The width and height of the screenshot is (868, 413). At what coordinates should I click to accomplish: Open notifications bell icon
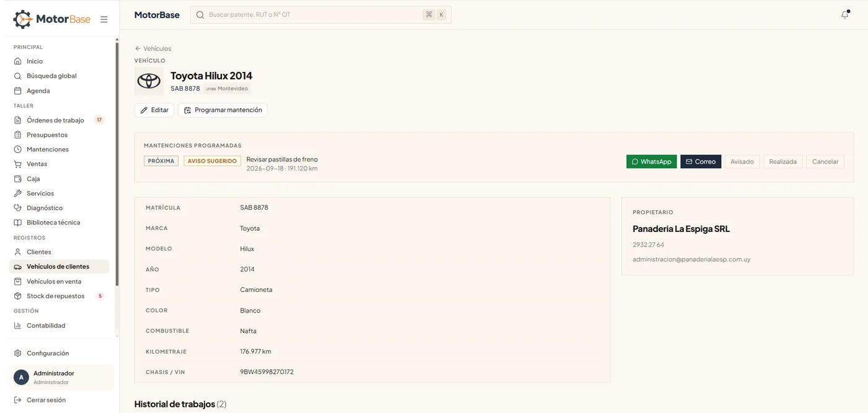click(x=844, y=15)
